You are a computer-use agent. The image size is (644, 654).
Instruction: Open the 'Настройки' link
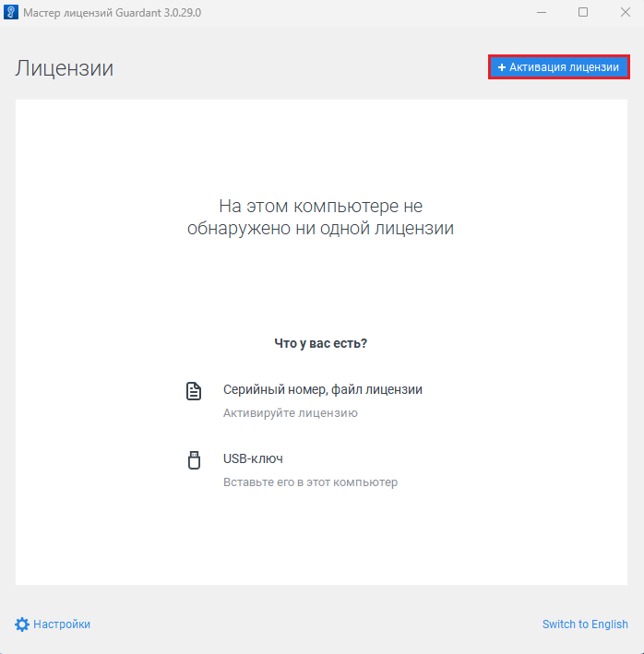[62, 624]
